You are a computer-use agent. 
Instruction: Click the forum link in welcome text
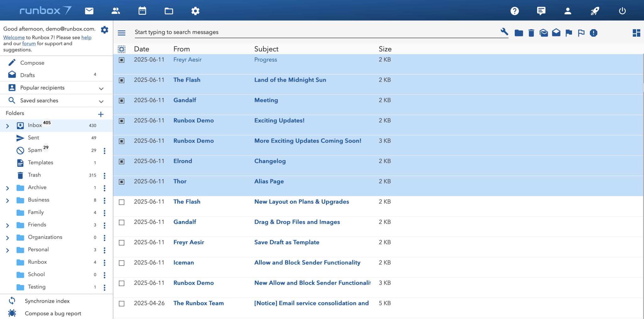coord(29,44)
